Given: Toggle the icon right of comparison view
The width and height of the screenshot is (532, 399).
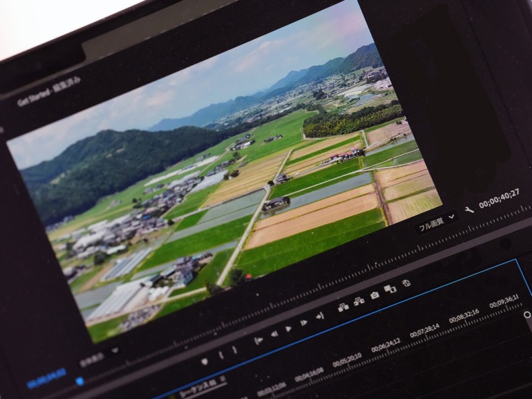Looking at the screenshot, I should click(x=406, y=282).
